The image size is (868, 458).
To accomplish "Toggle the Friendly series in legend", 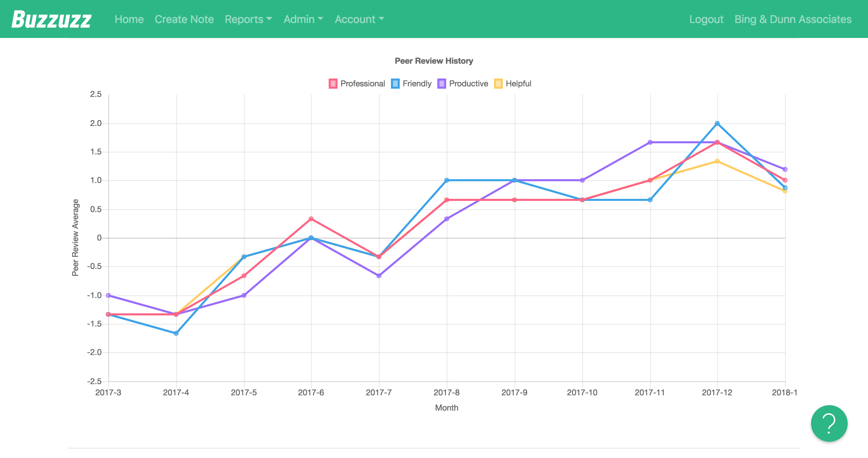I will pos(417,84).
